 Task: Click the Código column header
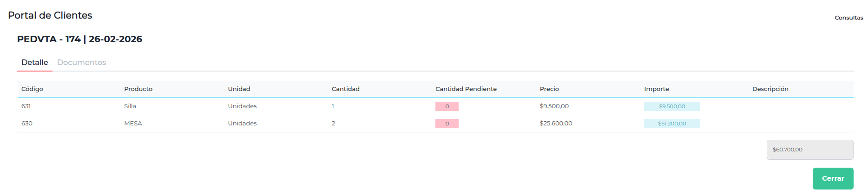coord(32,89)
